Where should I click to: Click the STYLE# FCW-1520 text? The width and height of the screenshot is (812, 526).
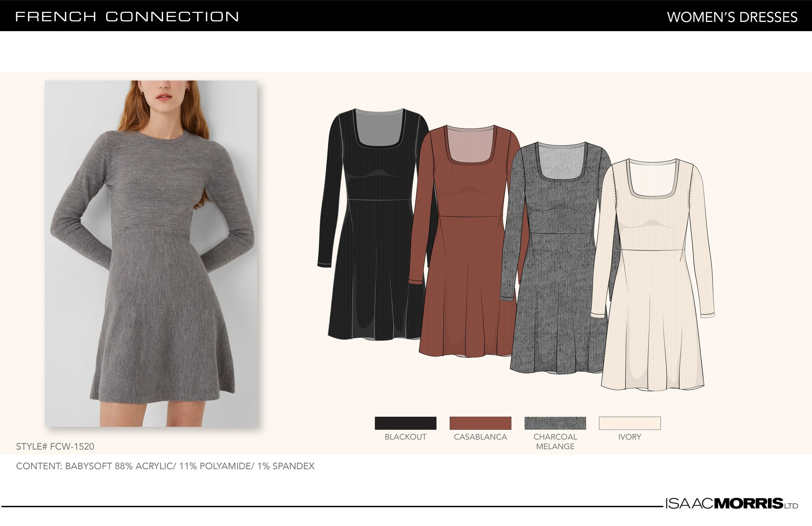pyautogui.click(x=55, y=446)
